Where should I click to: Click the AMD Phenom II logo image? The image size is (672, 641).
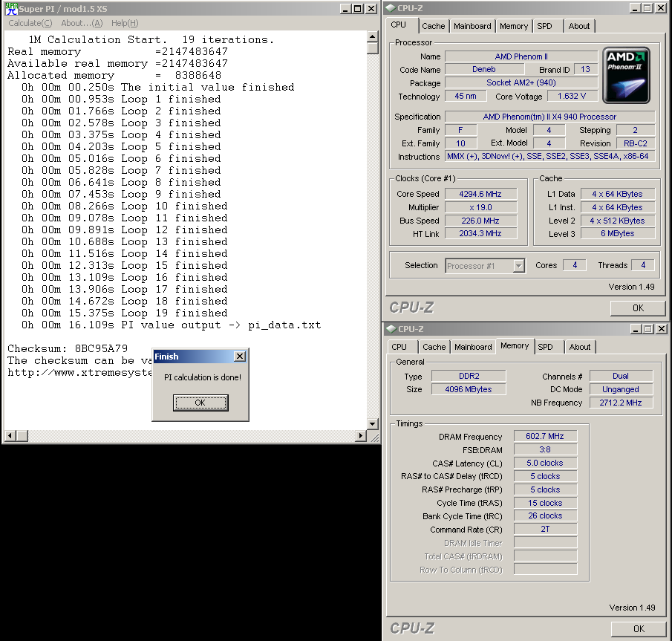626,76
